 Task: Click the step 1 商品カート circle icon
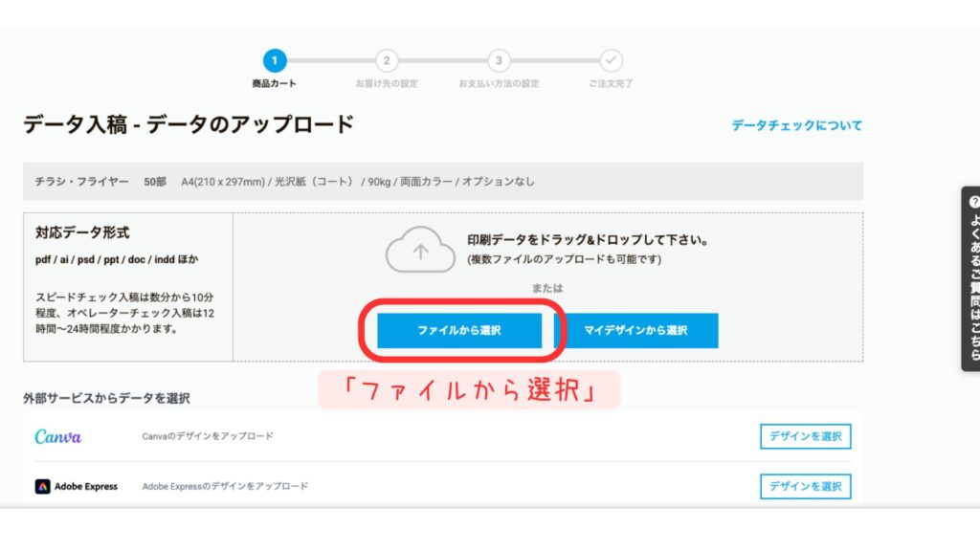pyautogui.click(x=276, y=59)
